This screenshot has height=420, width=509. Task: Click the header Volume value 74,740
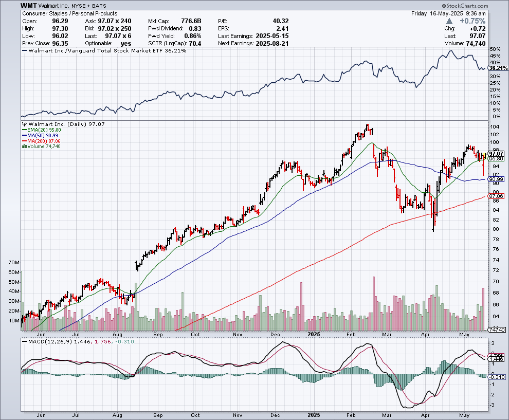tap(476, 44)
